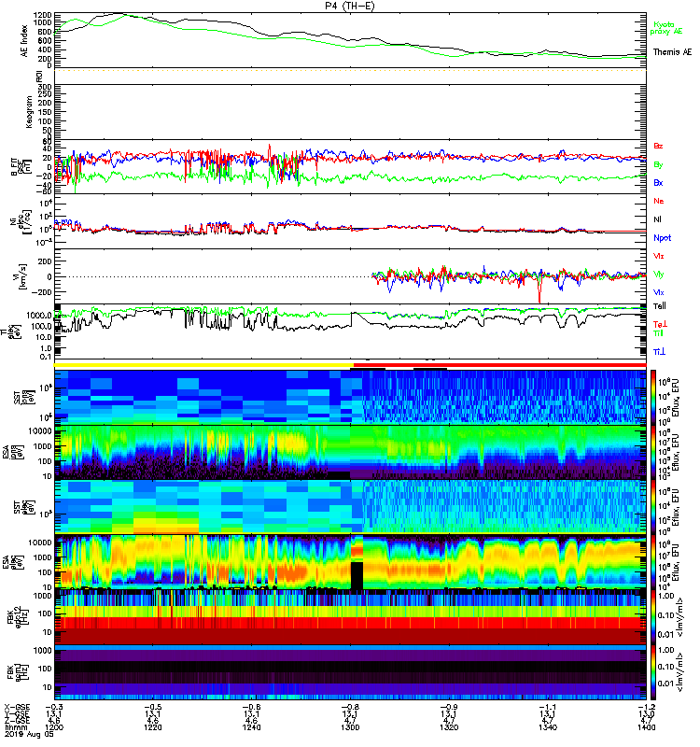Click the ROI panel label
Screen dimensions: 700x747
[39, 76]
